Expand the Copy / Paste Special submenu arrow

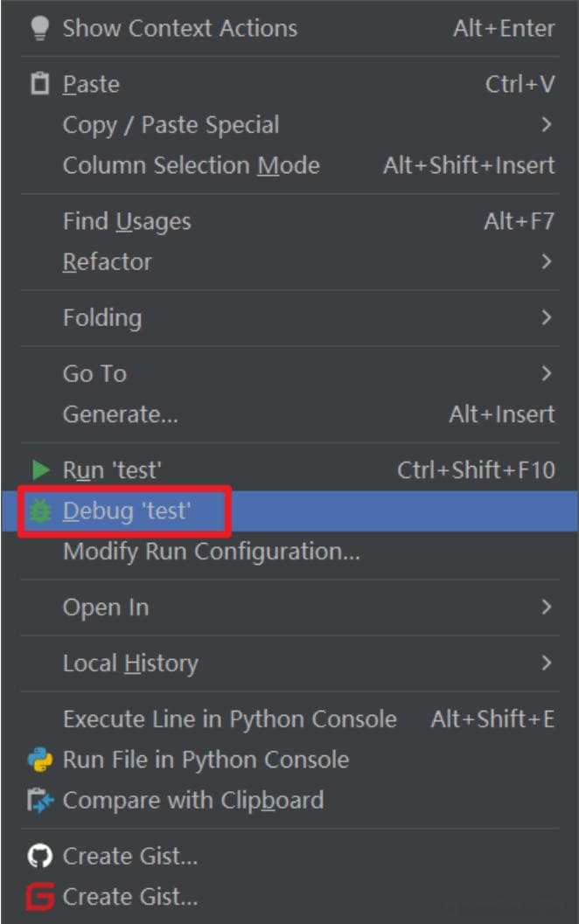pos(547,124)
